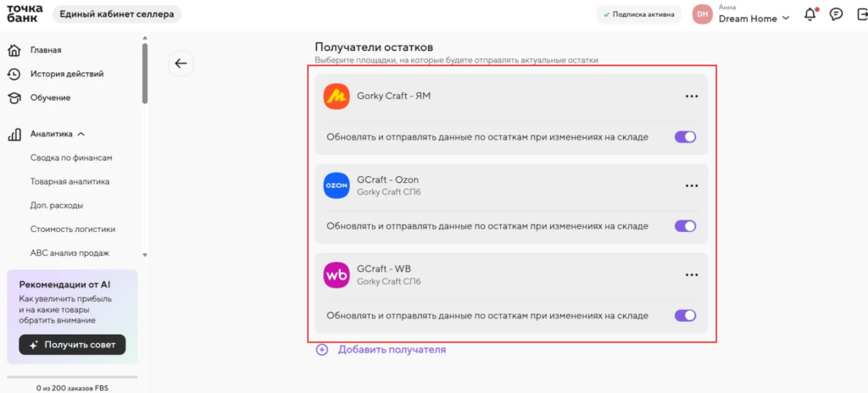This screenshot has height=393, width=868.
Task: Click Получатели остатков heading
Action: click(x=374, y=47)
